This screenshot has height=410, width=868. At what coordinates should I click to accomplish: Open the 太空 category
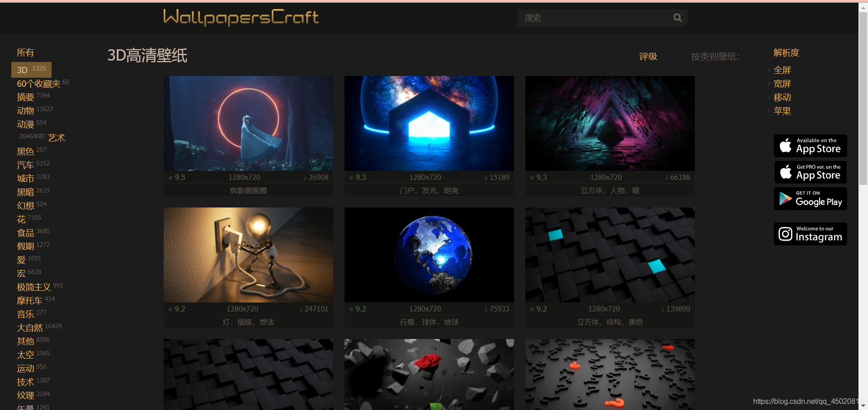[25, 355]
